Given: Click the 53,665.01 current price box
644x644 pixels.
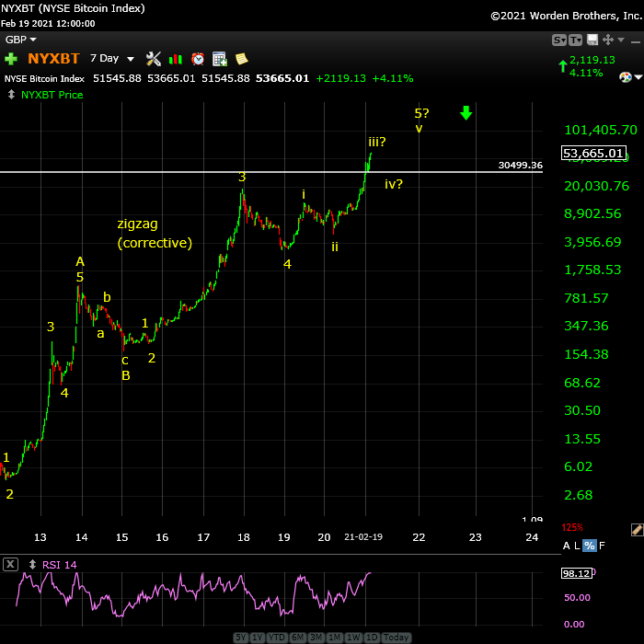Looking at the screenshot, I should 593,154.
